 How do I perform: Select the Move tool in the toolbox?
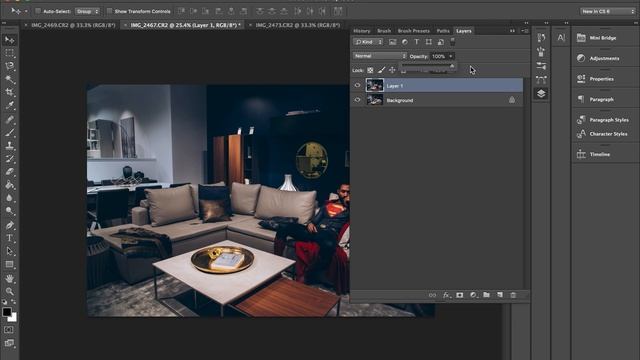click(x=9, y=40)
